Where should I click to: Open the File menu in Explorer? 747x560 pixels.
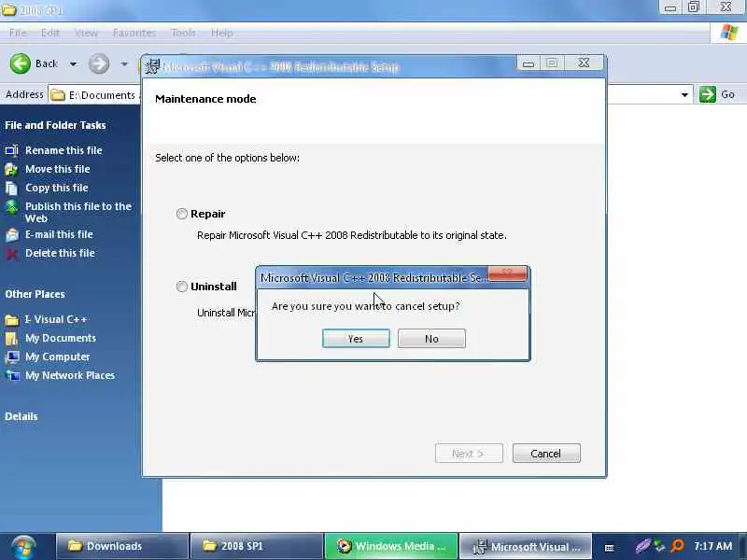pos(18,33)
